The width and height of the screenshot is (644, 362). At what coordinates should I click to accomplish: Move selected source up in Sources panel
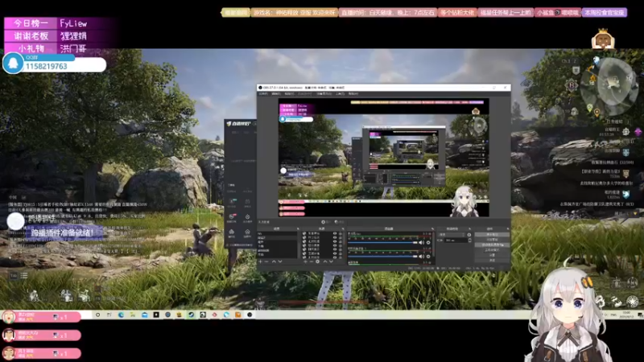click(325, 261)
